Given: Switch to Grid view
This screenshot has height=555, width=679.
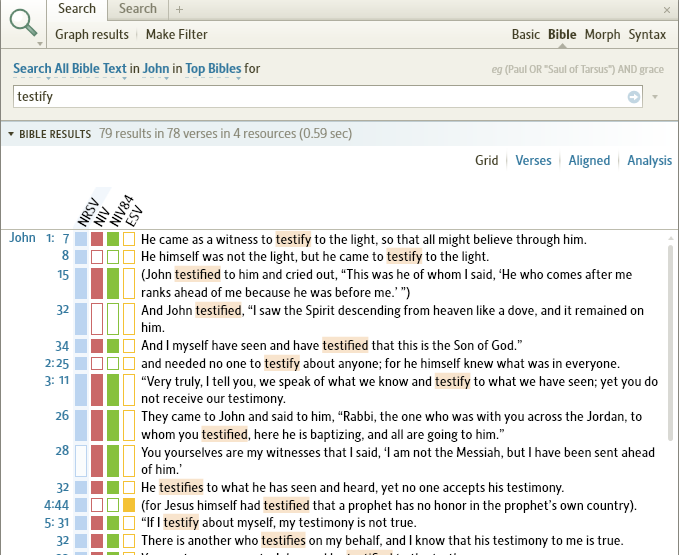Looking at the screenshot, I should (x=486, y=161).
